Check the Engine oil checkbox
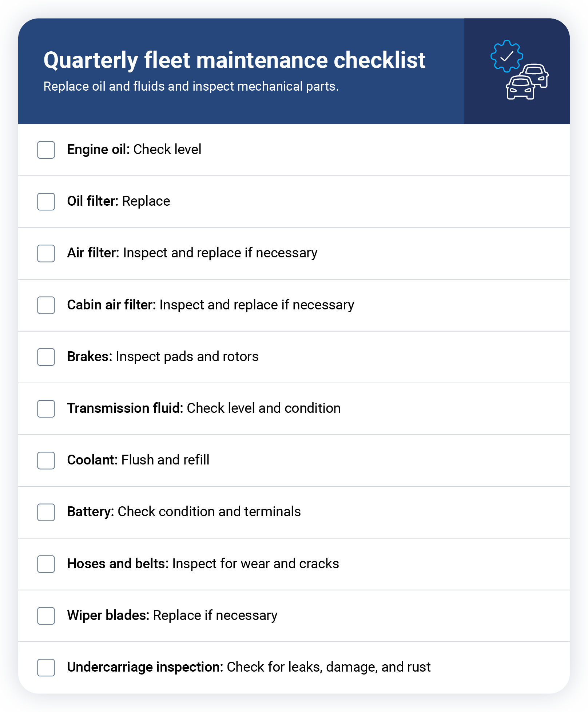The height and width of the screenshot is (712, 588). [46, 150]
